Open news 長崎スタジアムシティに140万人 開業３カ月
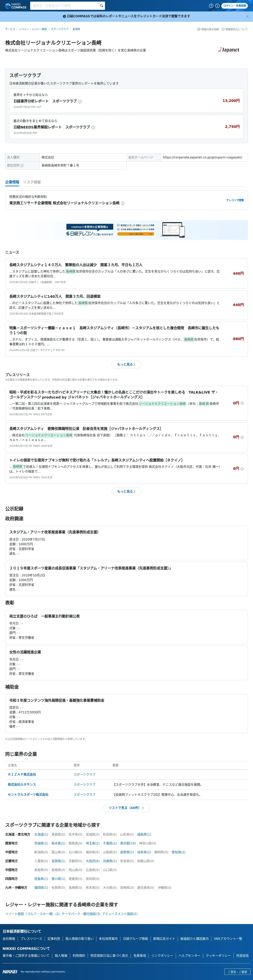The width and height of the screenshot is (253, 980). 126,305
